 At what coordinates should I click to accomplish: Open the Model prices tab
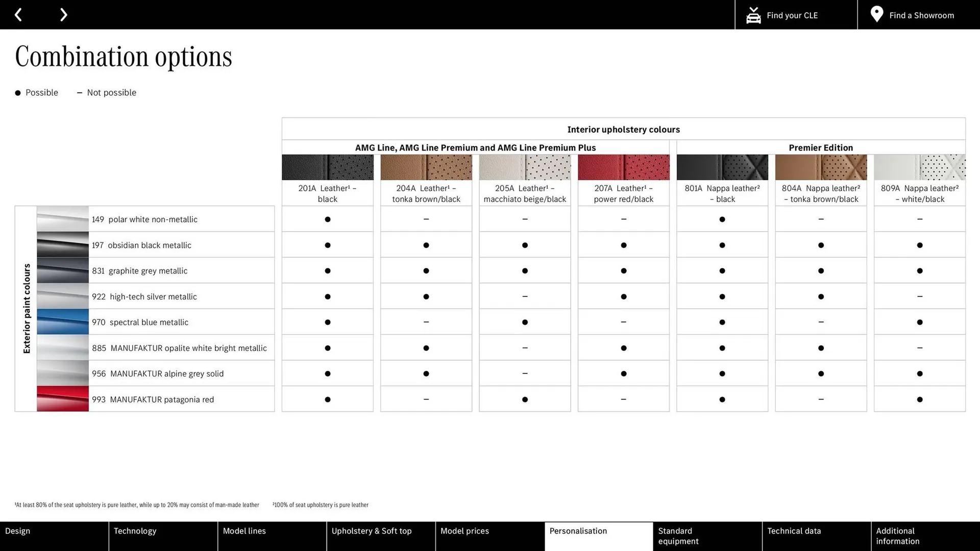[x=489, y=536]
